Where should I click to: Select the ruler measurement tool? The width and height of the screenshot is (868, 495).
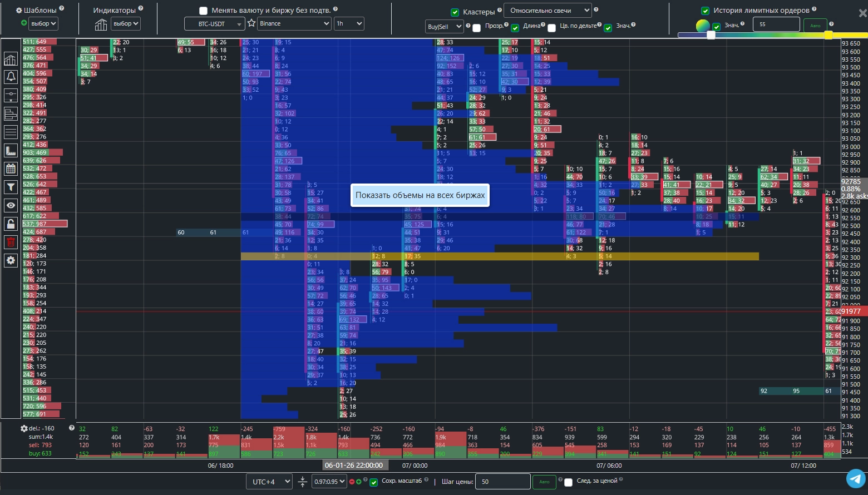pyautogui.click(x=11, y=150)
